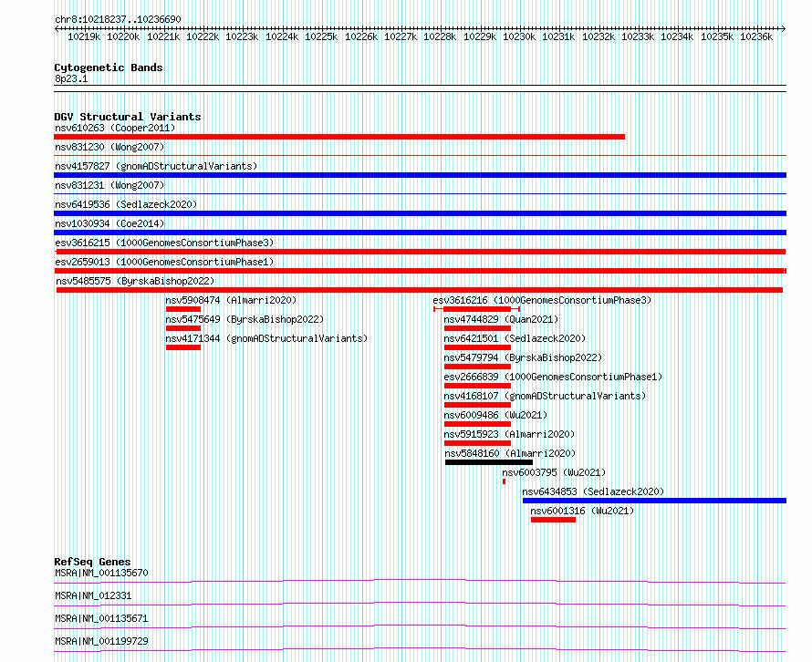This screenshot has width=812, height=662.
Task: Click the chr8:10218237..10236690 coordinate text
Action: point(118,19)
